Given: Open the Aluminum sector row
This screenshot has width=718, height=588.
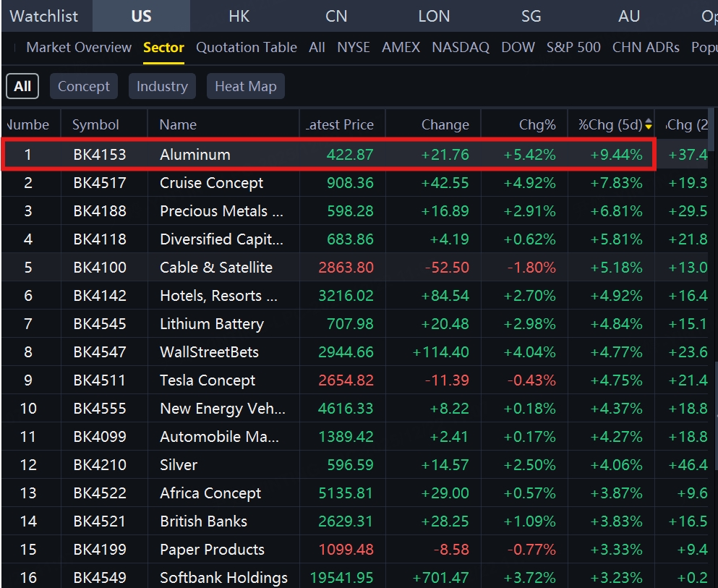Looking at the screenshot, I should [x=195, y=155].
